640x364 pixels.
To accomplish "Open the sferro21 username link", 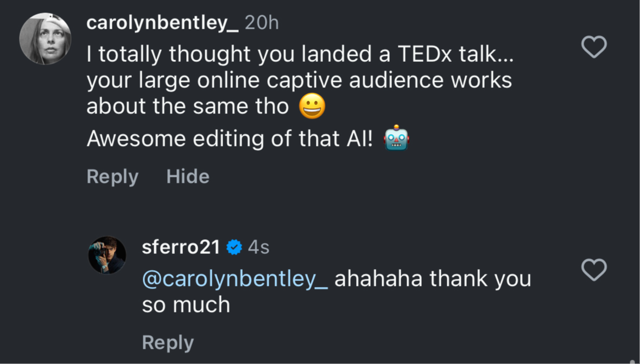I will click(181, 247).
